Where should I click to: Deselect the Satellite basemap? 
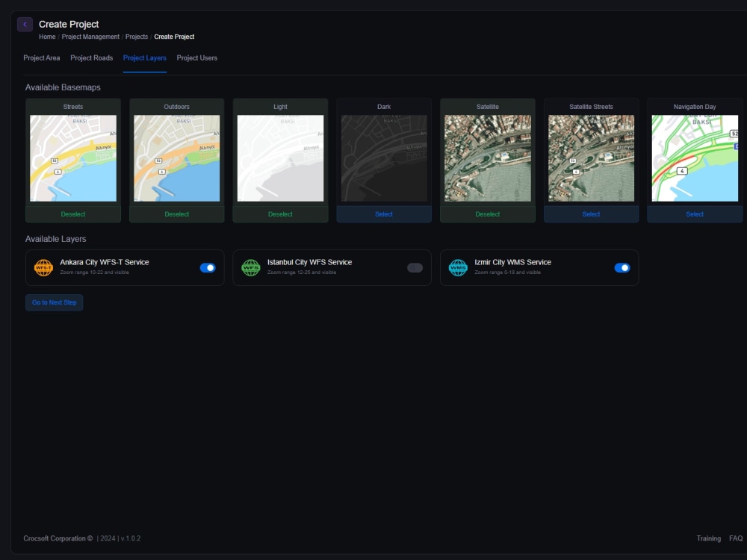pos(487,214)
